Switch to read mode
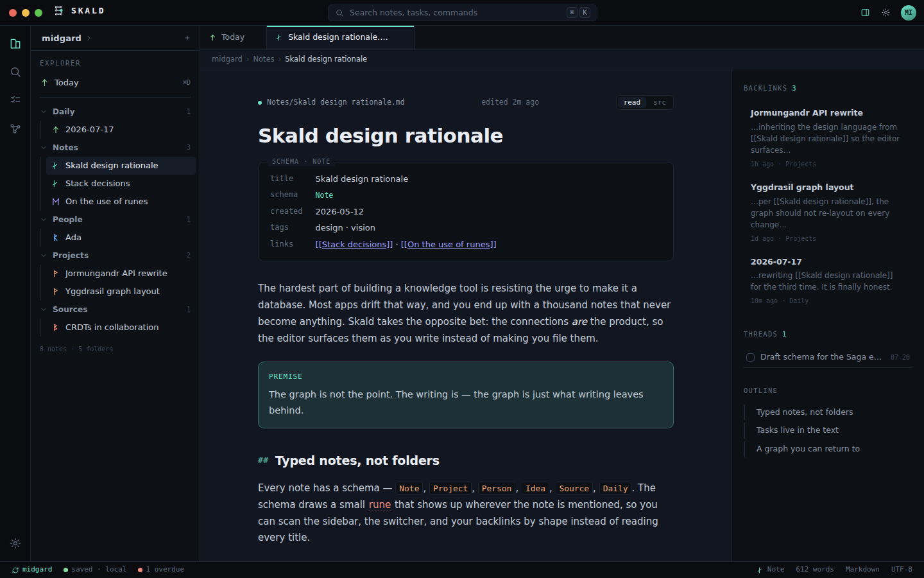 click(x=632, y=103)
